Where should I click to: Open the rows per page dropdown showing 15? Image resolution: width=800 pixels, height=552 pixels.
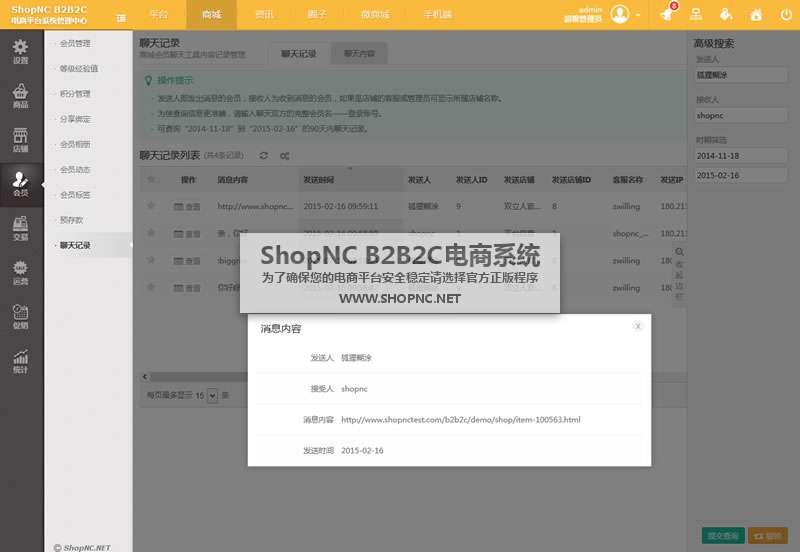coord(212,395)
